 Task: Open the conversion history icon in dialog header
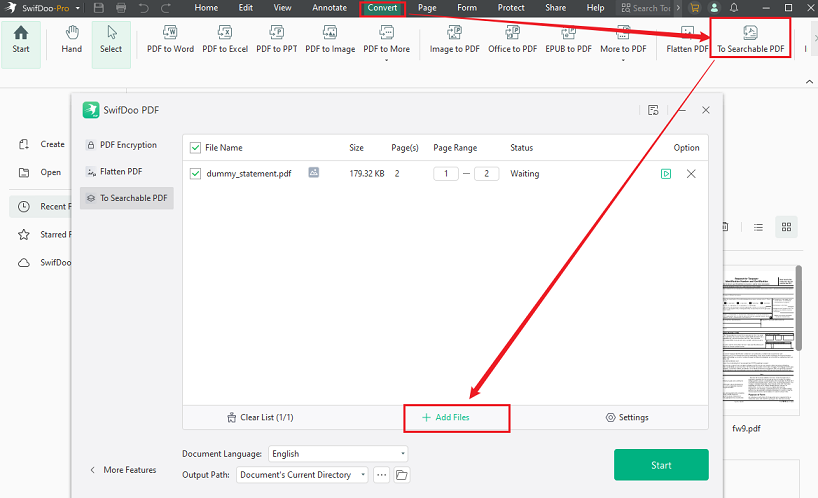[653, 110]
